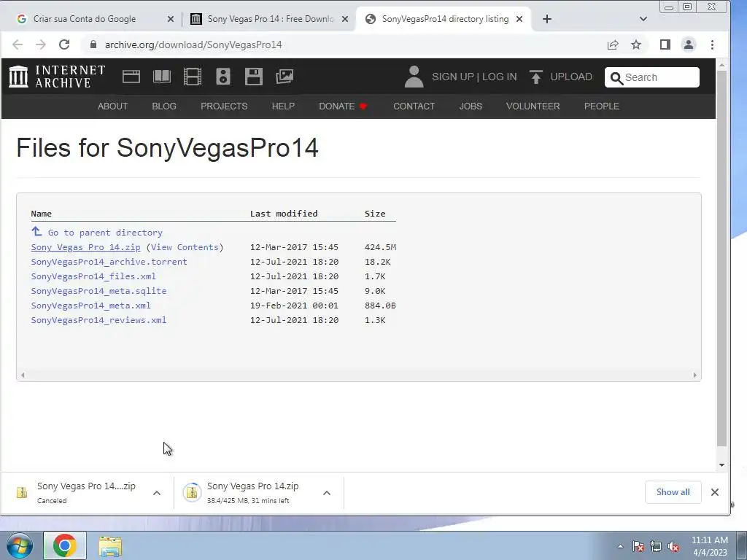This screenshot has width=747, height=560.
Task: Click the SIGN UP link
Action: click(452, 77)
